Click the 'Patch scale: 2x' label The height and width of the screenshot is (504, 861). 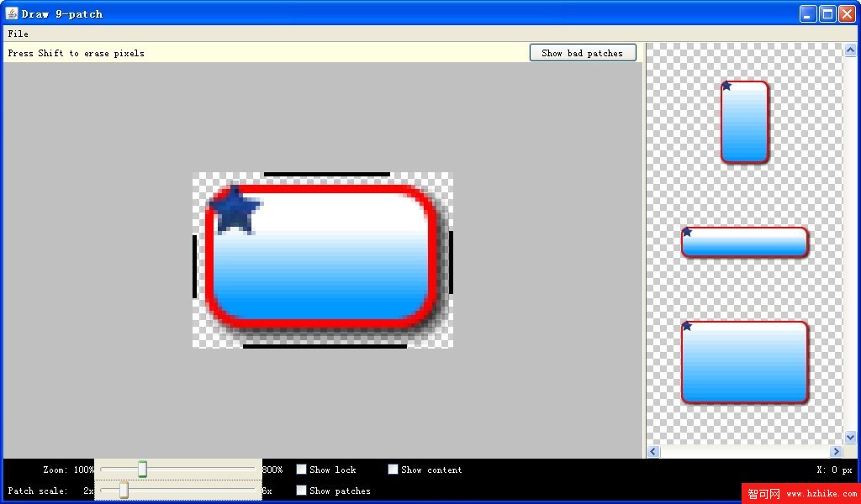pos(50,491)
